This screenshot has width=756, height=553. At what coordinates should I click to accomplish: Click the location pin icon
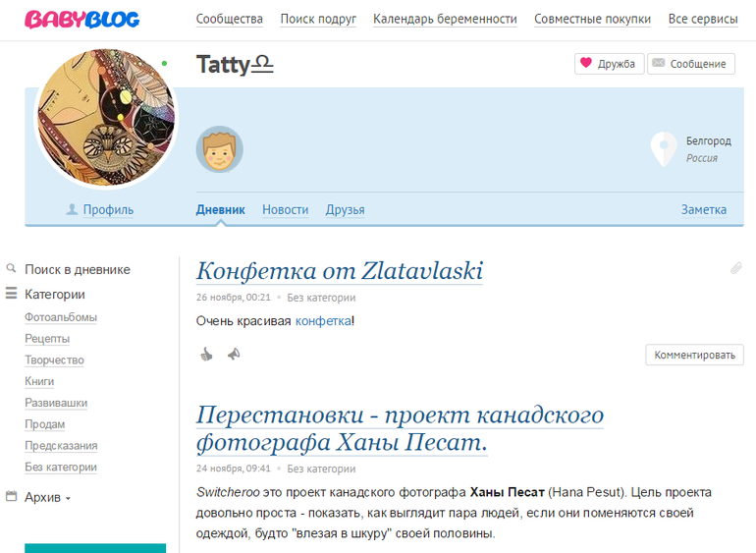pos(664,148)
